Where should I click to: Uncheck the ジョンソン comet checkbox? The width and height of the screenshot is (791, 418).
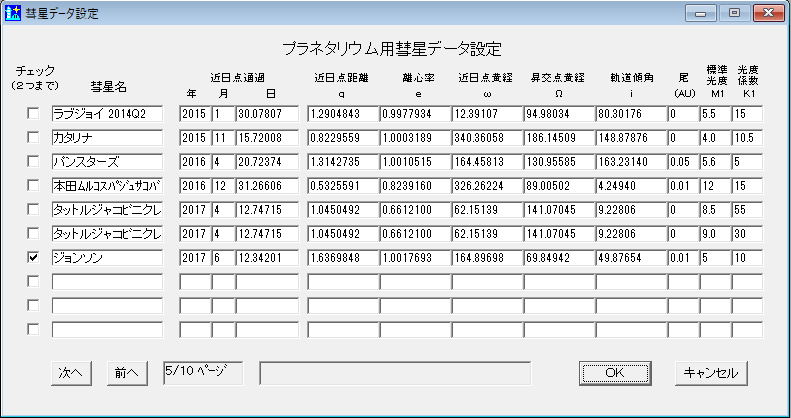[33, 258]
